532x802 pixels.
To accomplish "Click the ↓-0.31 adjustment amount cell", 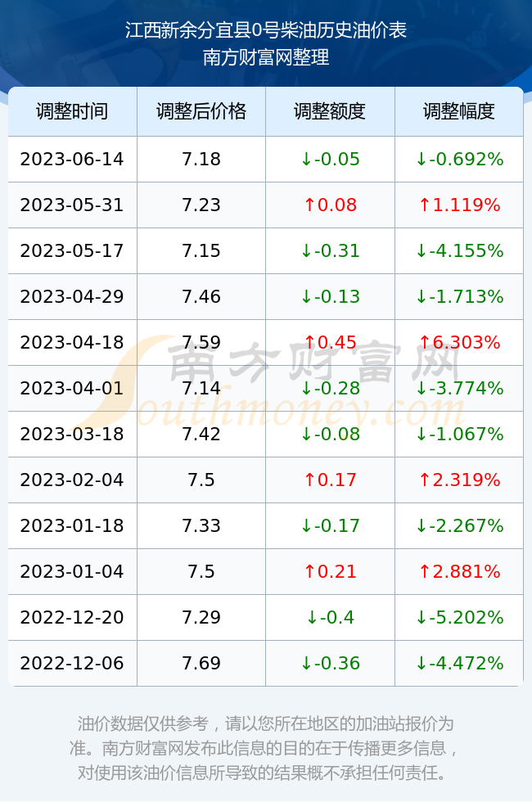I will (330, 250).
